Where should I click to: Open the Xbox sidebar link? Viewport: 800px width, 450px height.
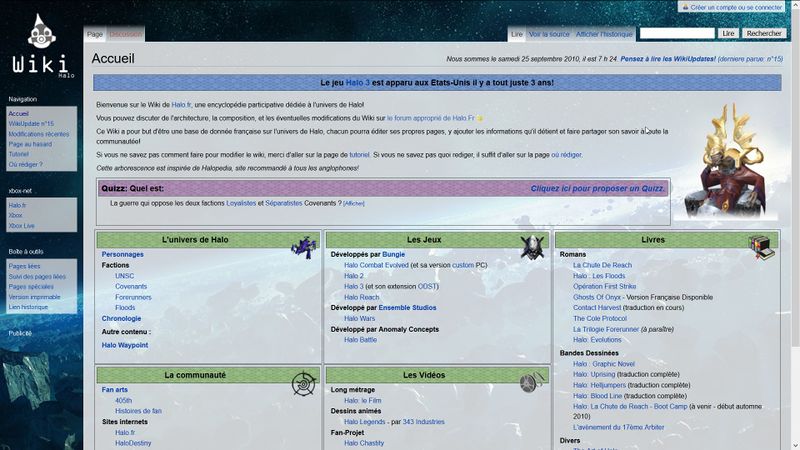pos(15,215)
